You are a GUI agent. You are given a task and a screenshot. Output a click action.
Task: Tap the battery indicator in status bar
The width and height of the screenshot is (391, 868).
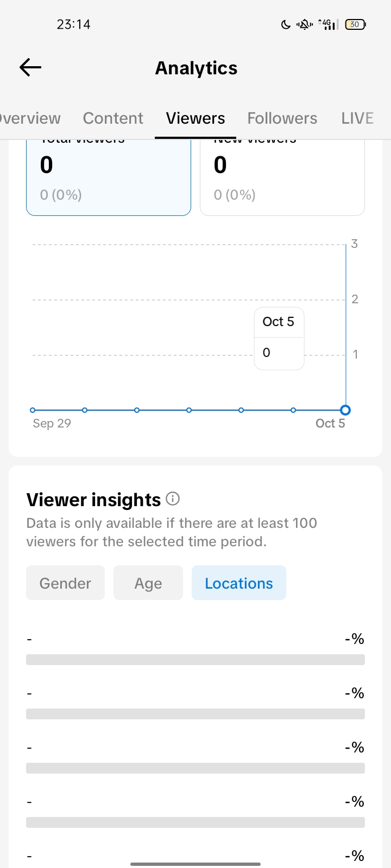355,24
